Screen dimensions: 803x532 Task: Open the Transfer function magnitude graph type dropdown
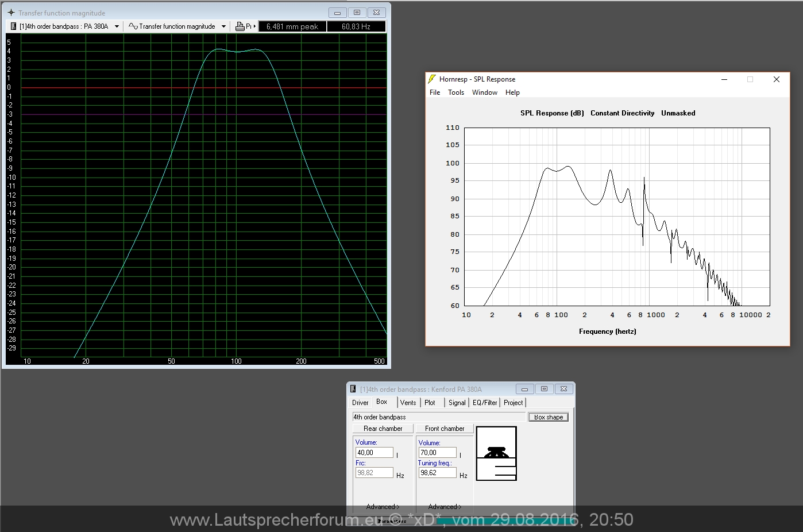[223, 26]
